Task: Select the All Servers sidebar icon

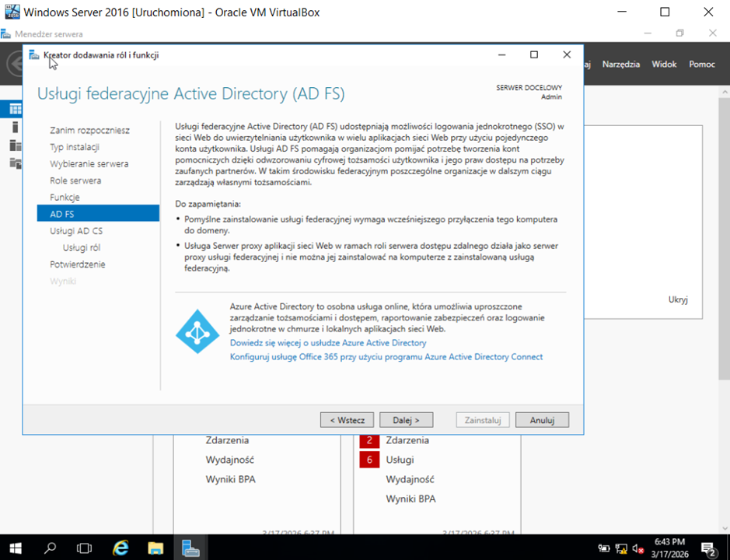Action: pyautogui.click(x=15, y=145)
